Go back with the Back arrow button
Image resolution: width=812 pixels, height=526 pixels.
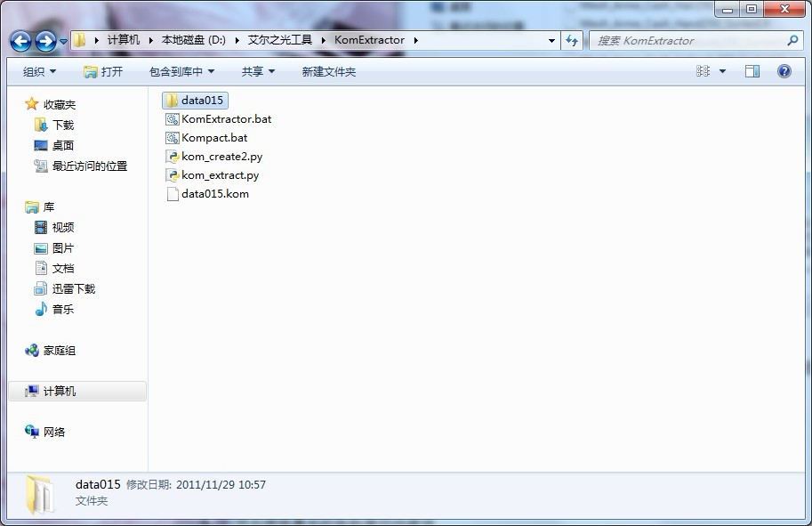[20, 41]
